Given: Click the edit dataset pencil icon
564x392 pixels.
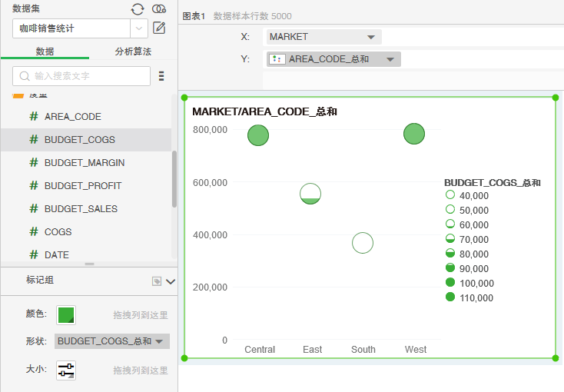Looking at the screenshot, I should pos(160,28).
